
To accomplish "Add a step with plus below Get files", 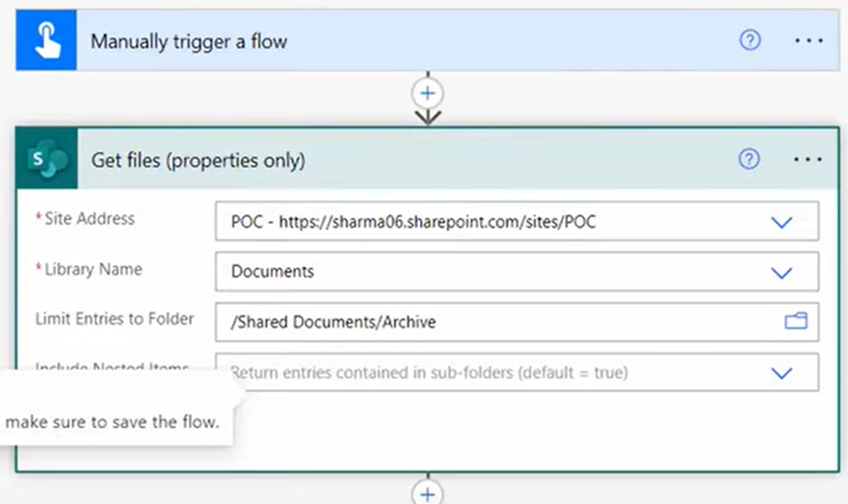I will click(x=428, y=493).
